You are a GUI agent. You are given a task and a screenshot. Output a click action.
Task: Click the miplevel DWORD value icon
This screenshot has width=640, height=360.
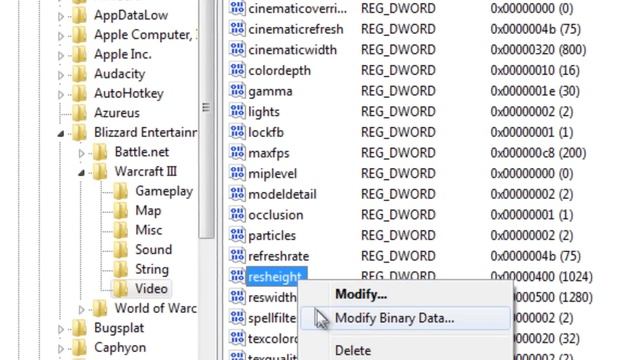237,173
